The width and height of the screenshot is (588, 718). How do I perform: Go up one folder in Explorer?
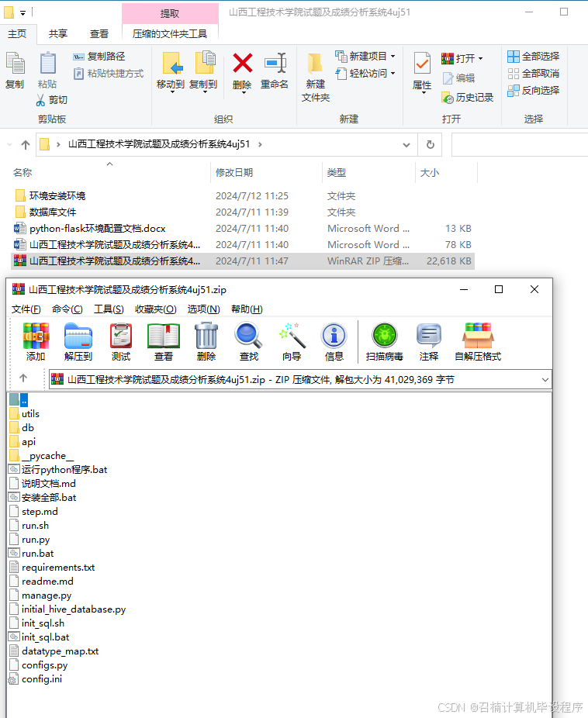tap(26, 145)
